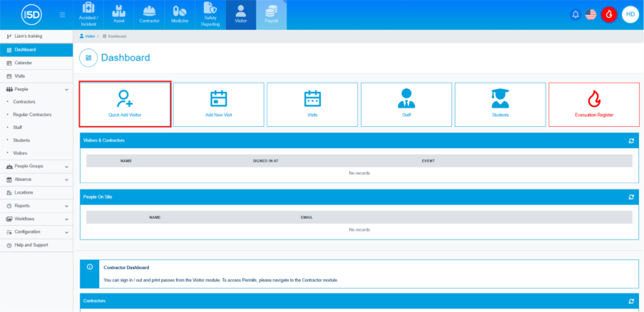Switch to the Payroll module tab
644x312 pixels.
[x=271, y=15]
